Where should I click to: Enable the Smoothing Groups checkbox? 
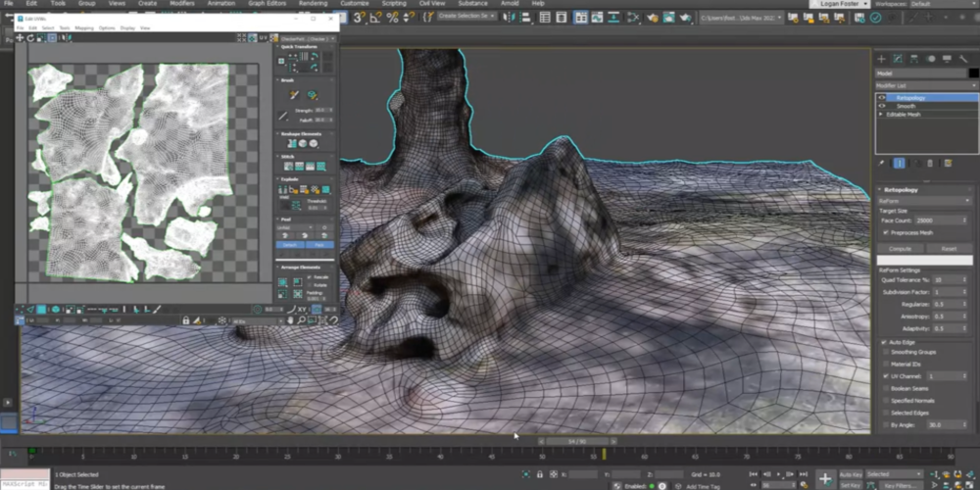point(886,352)
